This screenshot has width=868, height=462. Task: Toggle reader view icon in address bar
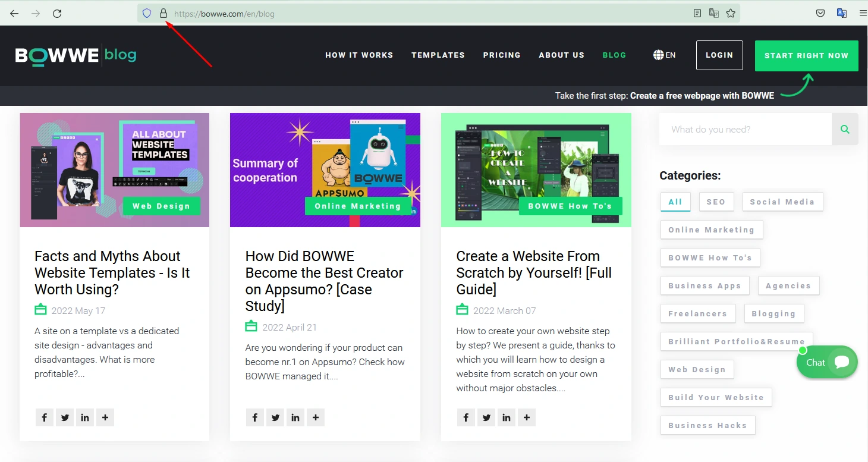click(697, 13)
